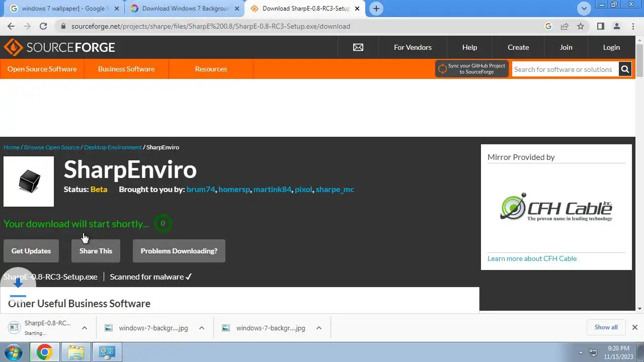The height and width of the screenshot is (362, 644).
Task: Click second windows-7-backgr jpg file icon
Action: [225, 328]
